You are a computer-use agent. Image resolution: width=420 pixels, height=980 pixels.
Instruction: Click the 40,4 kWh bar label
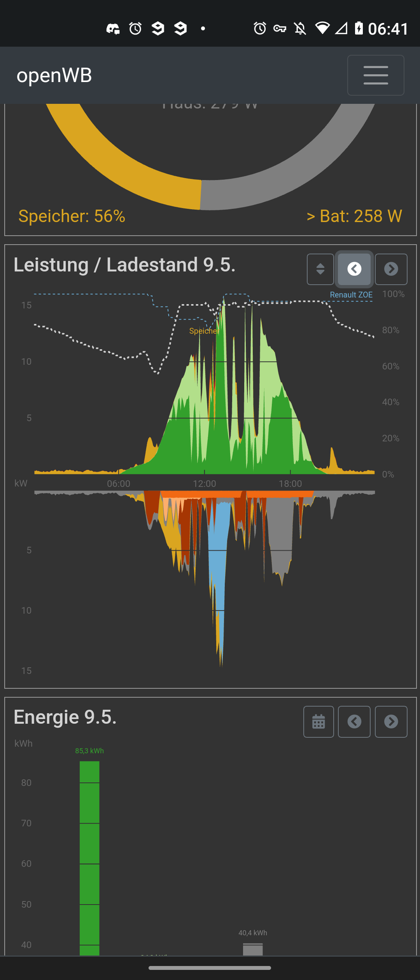point(253,933)
